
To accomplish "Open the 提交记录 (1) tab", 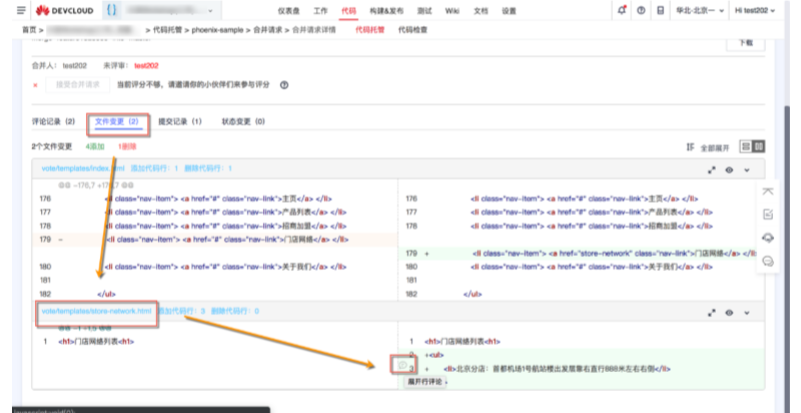I will click(x=180, y=121).
